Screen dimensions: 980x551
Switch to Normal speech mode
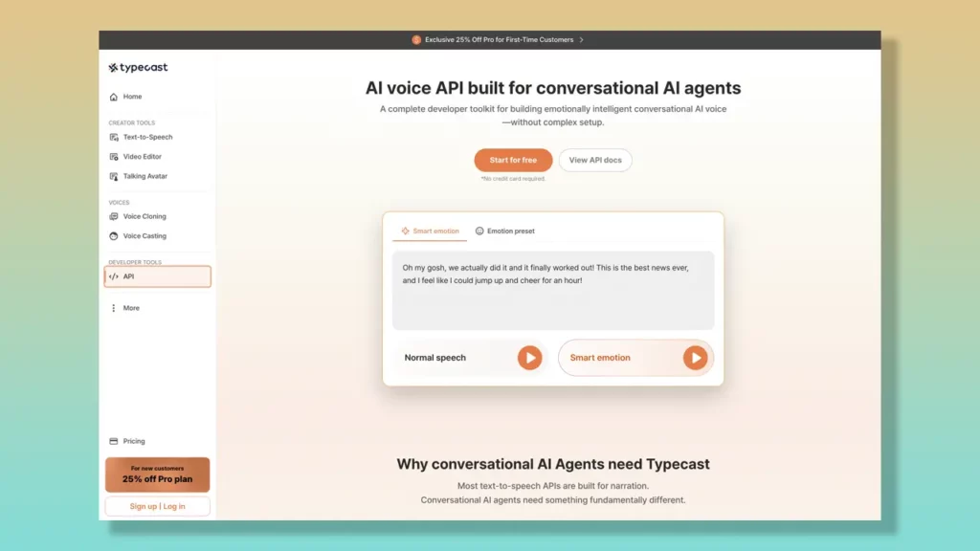pos(434,357)
